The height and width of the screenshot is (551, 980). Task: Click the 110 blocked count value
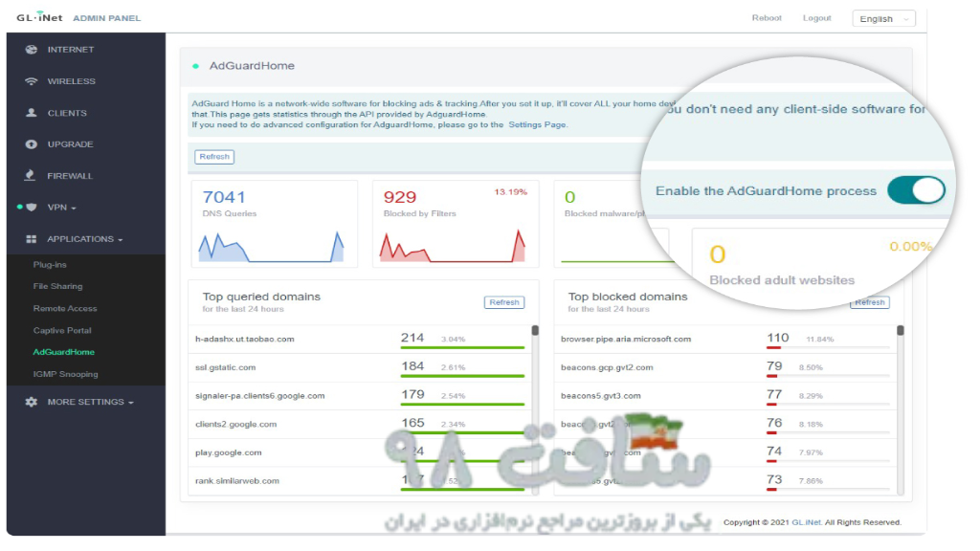point(777,338)
